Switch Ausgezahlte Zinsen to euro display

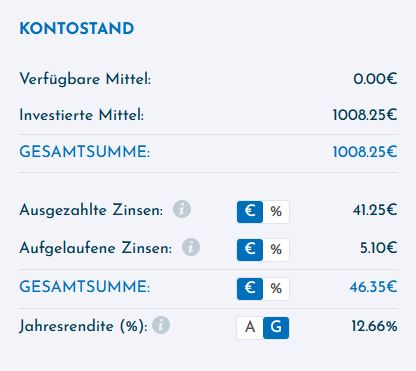(250, 212)
